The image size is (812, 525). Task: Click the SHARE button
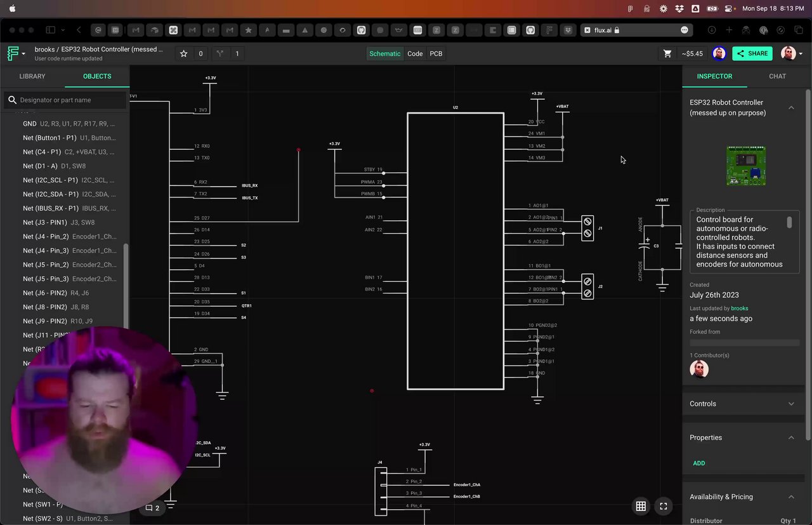[752, 54]
